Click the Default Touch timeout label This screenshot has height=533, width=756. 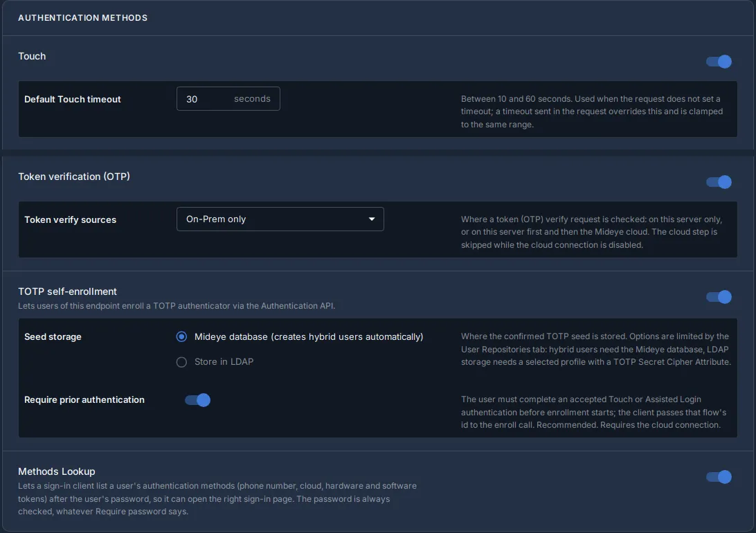(x=72, y=99)
